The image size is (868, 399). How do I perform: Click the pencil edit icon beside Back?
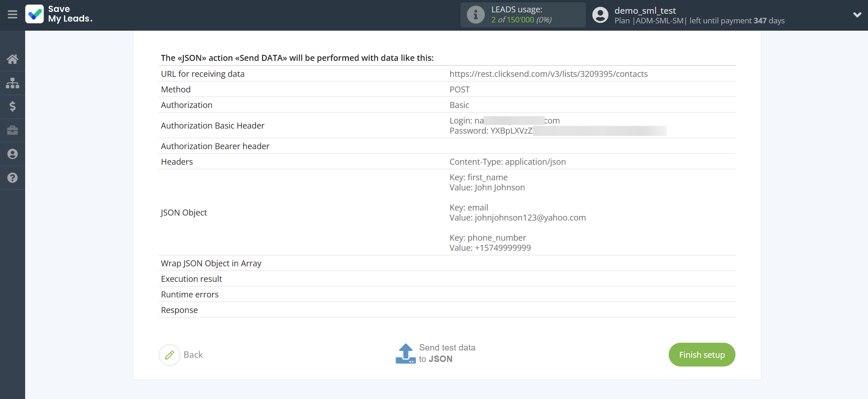tap(170, 355)
